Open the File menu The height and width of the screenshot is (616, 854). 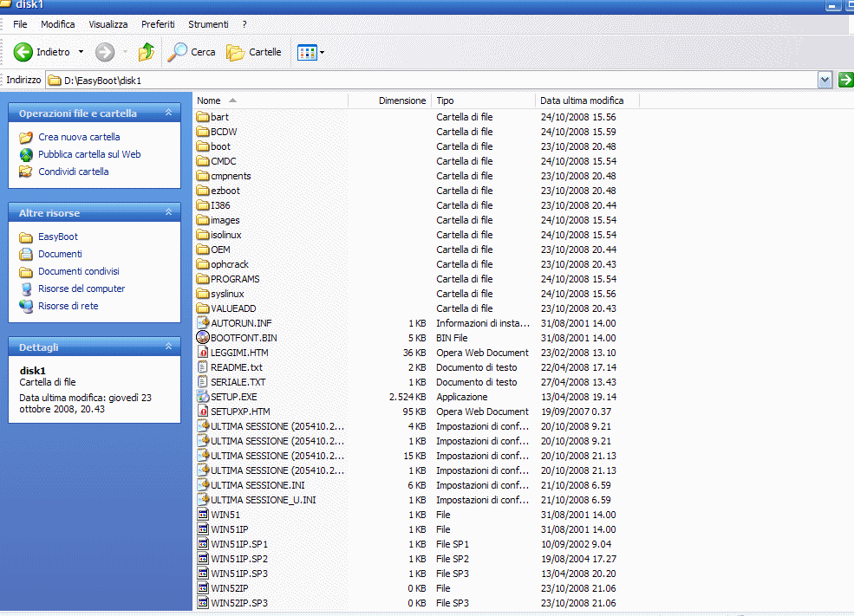(20, 24)
